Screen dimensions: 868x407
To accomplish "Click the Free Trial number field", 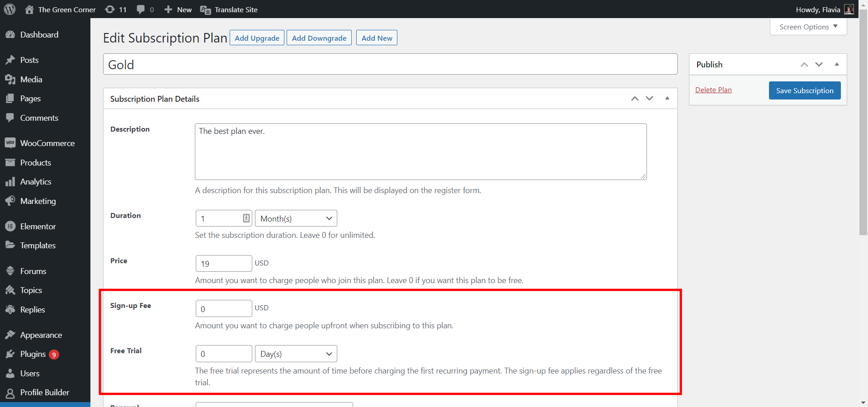I will (x=224, y=354).
